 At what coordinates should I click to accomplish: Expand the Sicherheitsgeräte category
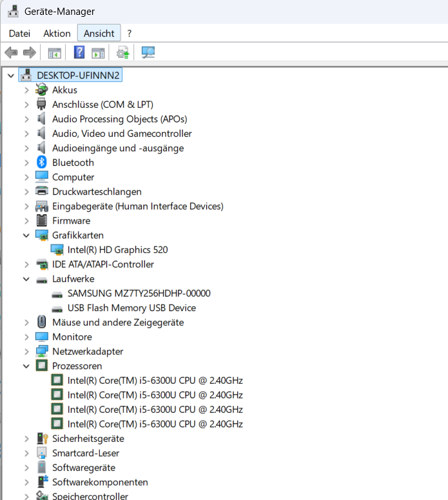26,439
